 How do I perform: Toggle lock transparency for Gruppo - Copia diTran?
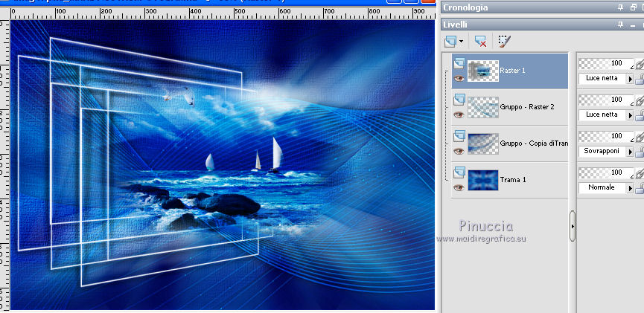click(640, 152)
